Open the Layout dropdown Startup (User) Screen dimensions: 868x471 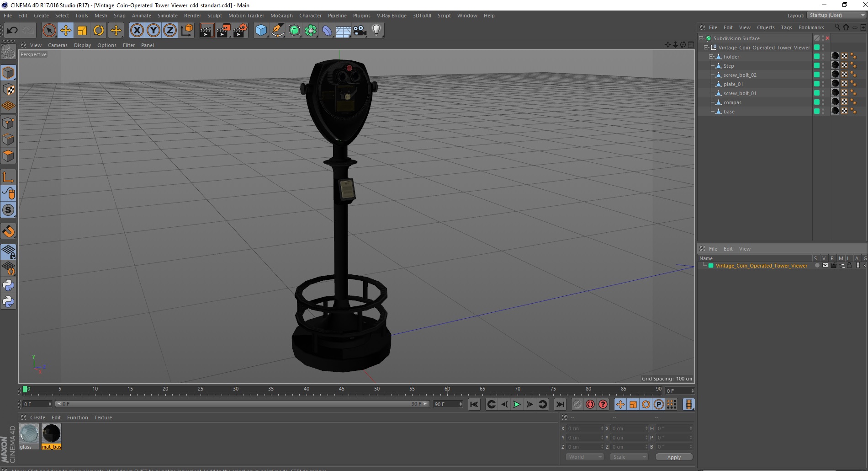(836, 15)
